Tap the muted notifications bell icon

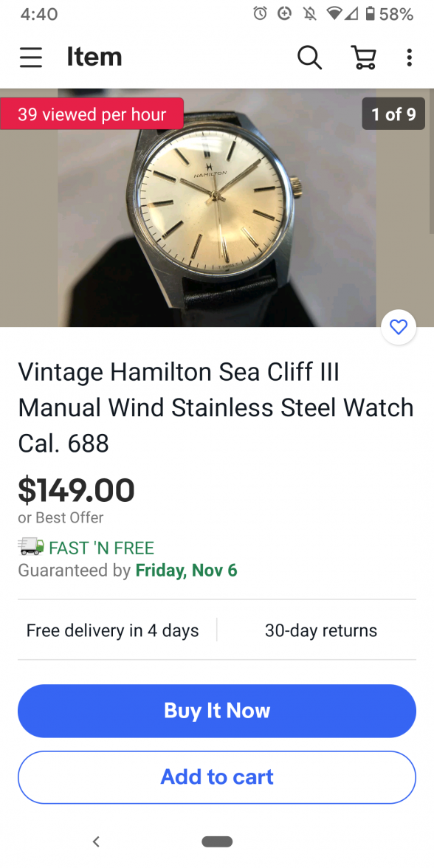click(x=310, y=14)
